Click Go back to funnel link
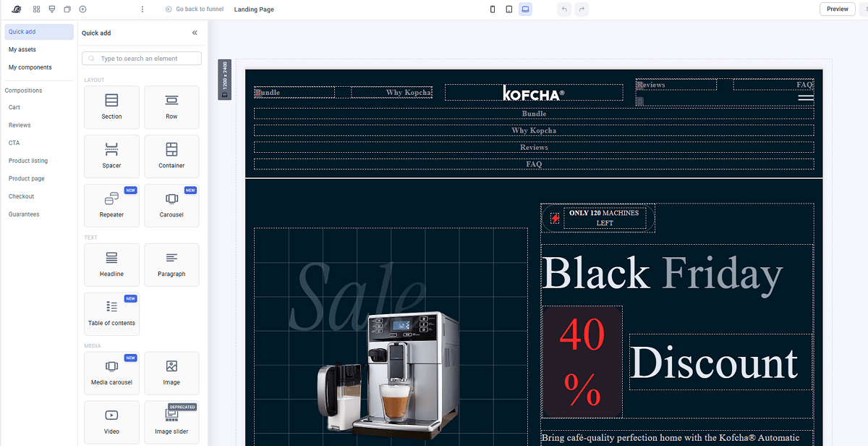The image size is (868, 446). [x=195, y=9]
